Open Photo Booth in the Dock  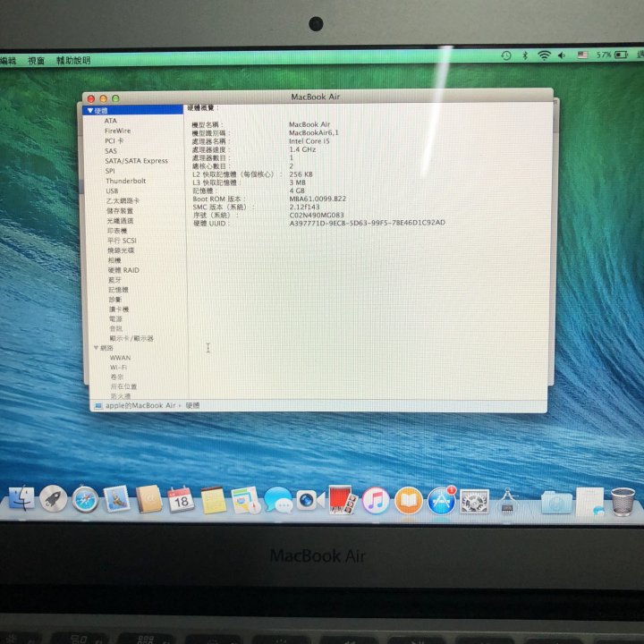click(x=343, y=500)
